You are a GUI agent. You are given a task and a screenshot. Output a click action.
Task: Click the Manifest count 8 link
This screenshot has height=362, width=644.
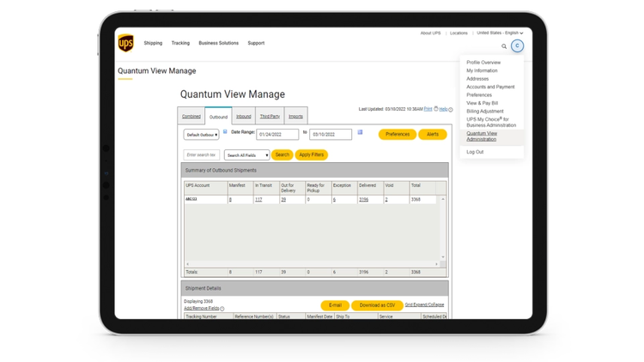230,200
